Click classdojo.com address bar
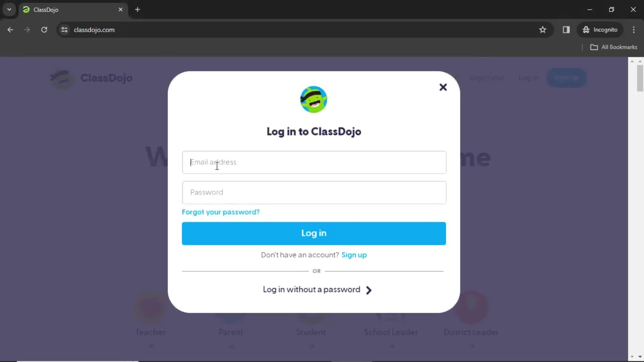Viewport: 644px width, 362px height. pyautogui.click(x=95, y=29)
